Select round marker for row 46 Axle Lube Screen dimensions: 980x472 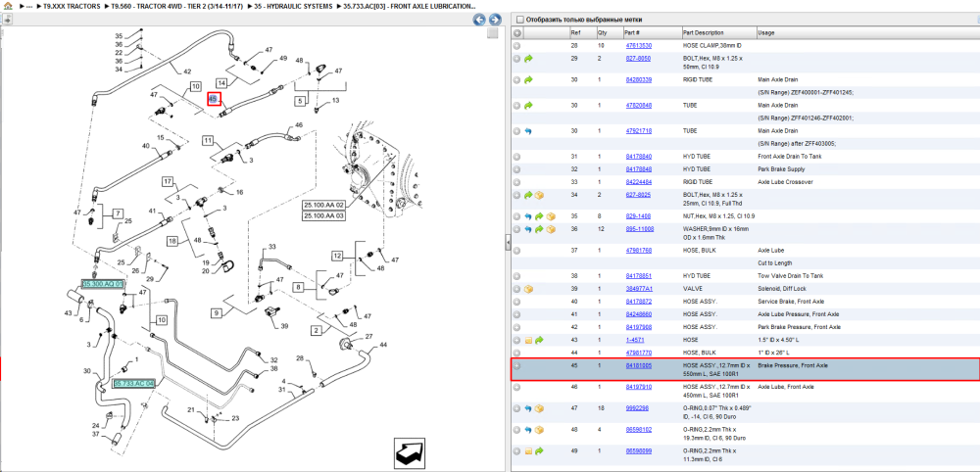516,387
